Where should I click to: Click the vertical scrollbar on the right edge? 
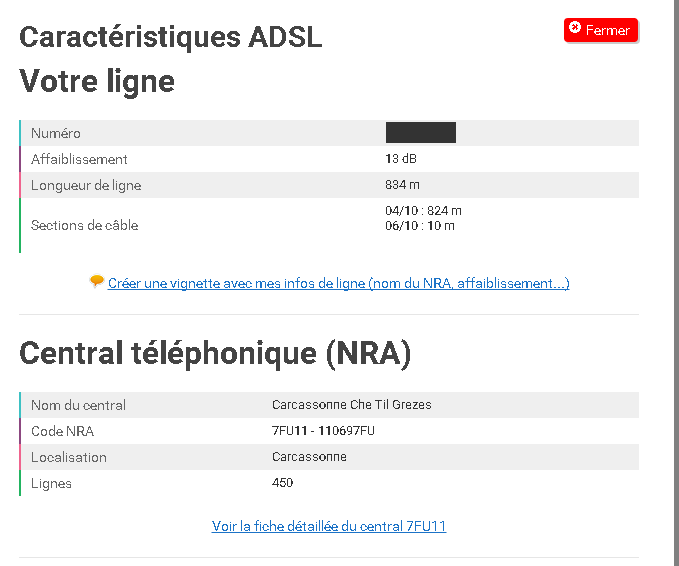[x=673, y=283]
